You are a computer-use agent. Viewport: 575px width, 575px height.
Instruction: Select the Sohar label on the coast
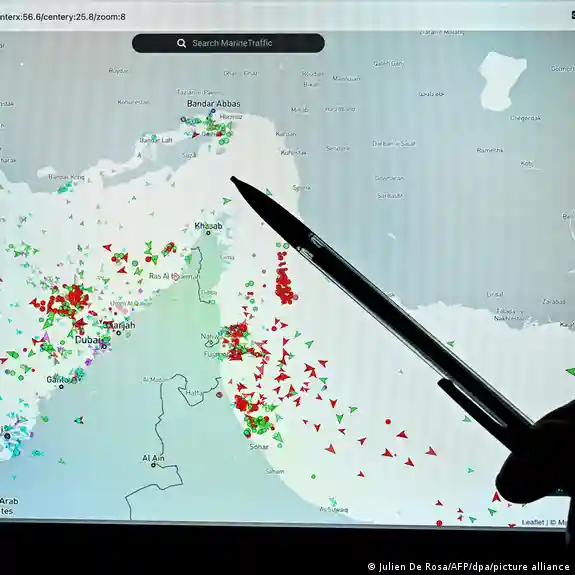(259, 447)
